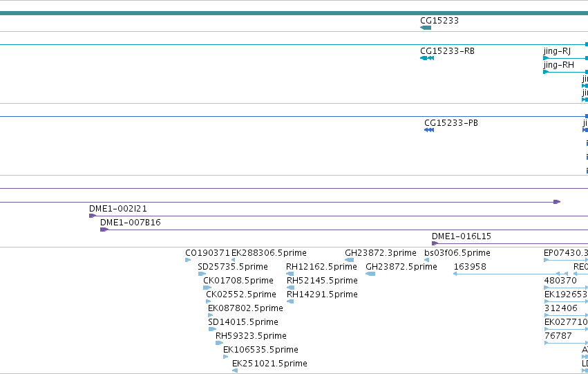Click the EK251021.5prime label

coord(269,364)
